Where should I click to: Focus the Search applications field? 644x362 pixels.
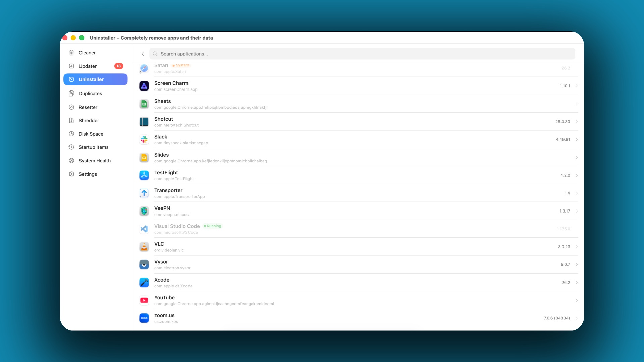tap(362, 54)
